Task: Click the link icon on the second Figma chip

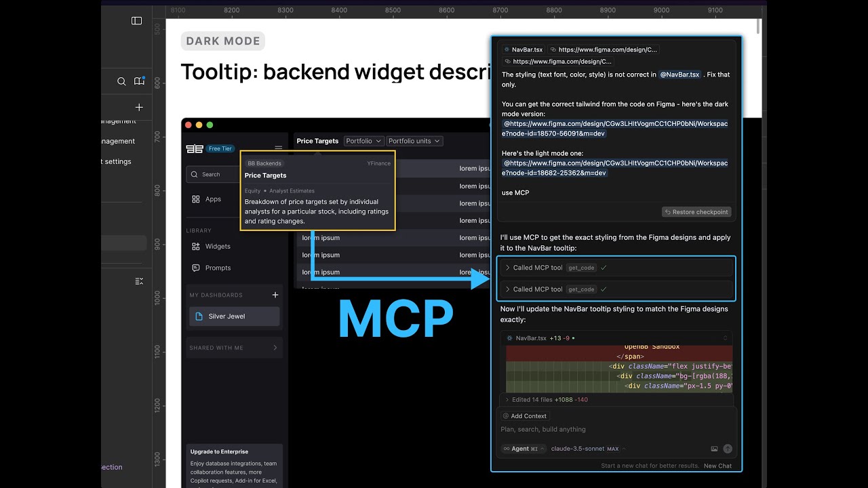Action: 507,61
